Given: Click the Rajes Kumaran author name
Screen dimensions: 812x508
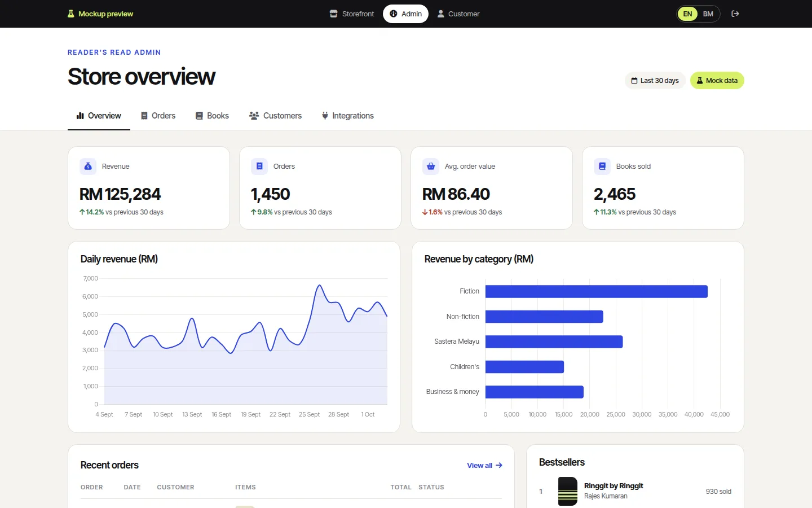Looking at the screenshot, I should 606,496.
